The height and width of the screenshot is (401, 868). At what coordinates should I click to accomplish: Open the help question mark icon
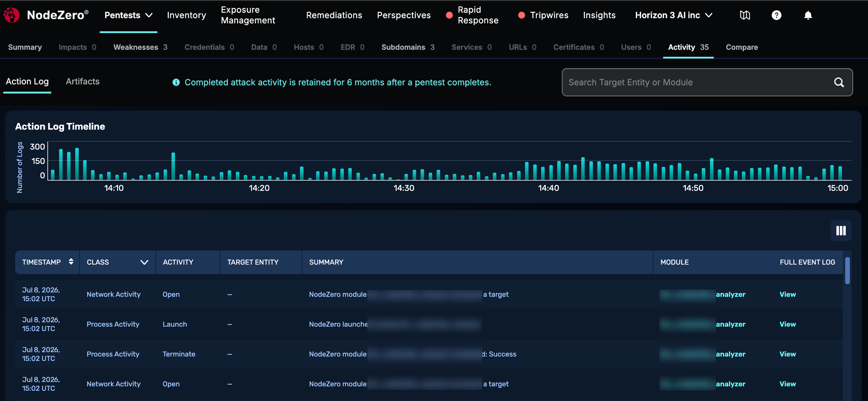(776, 15)
